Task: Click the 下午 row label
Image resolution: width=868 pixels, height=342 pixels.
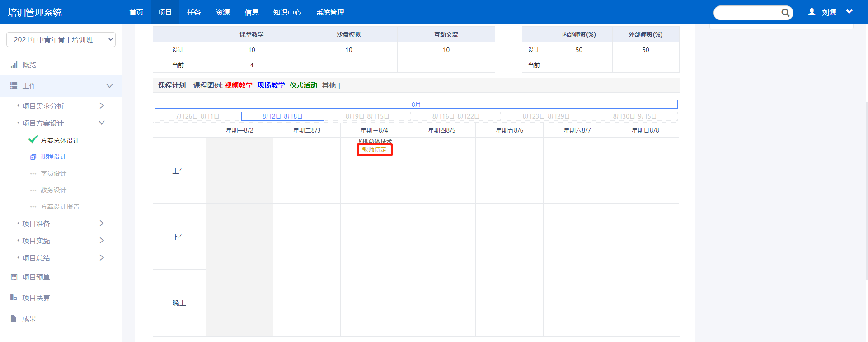Action: 179,237
